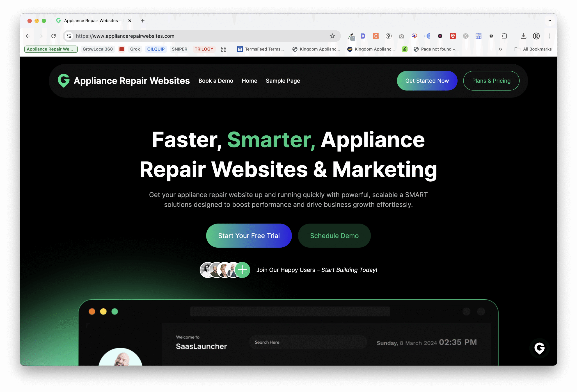Open the Kingdom Appliance bookmark with crown icon

click(371, 49)
